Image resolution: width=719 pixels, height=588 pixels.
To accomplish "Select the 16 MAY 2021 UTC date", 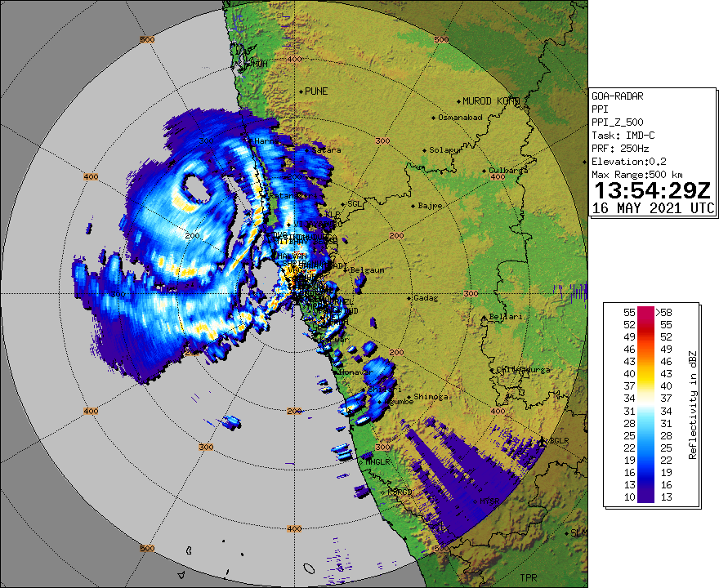I will coord(654,208).
